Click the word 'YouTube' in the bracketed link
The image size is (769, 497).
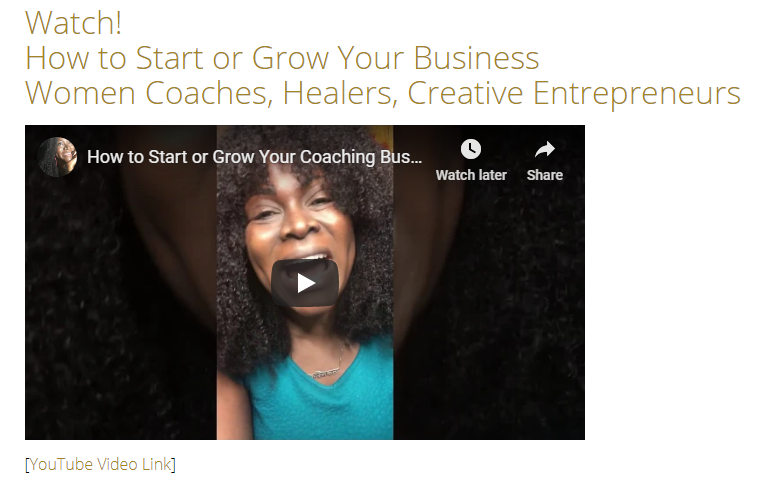coord(61,464)
